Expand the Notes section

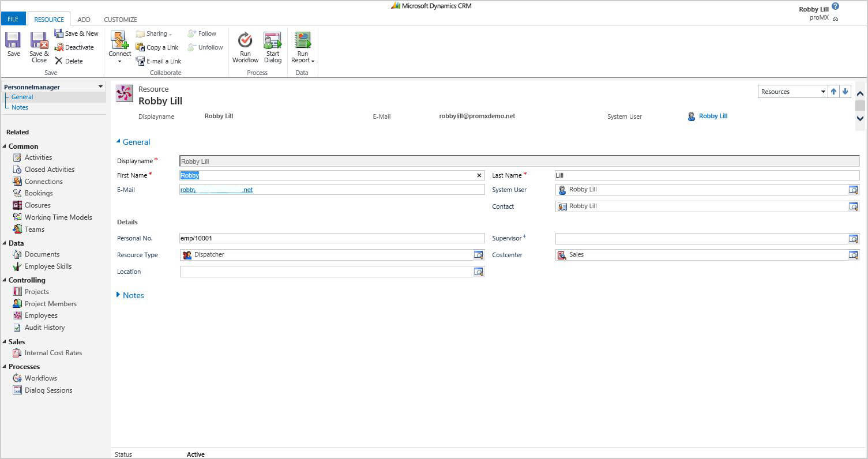tap(118, 295)
